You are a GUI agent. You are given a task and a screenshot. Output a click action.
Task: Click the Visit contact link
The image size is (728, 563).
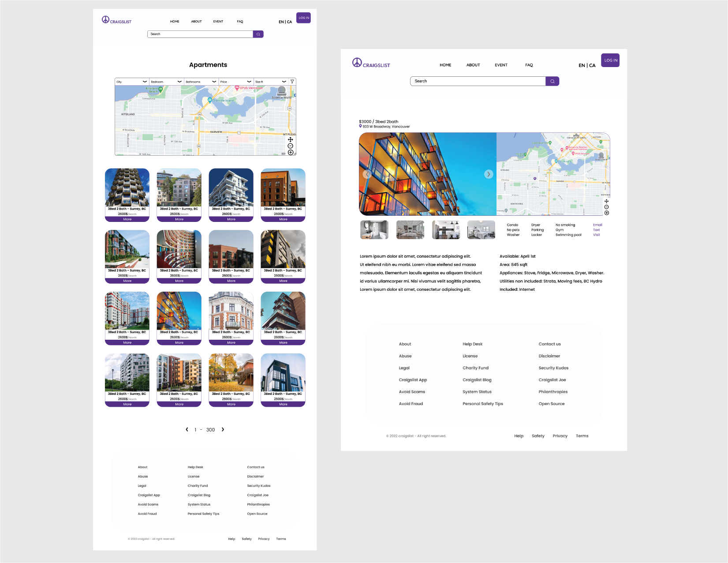pyautogui.click(x=597, y=235)
